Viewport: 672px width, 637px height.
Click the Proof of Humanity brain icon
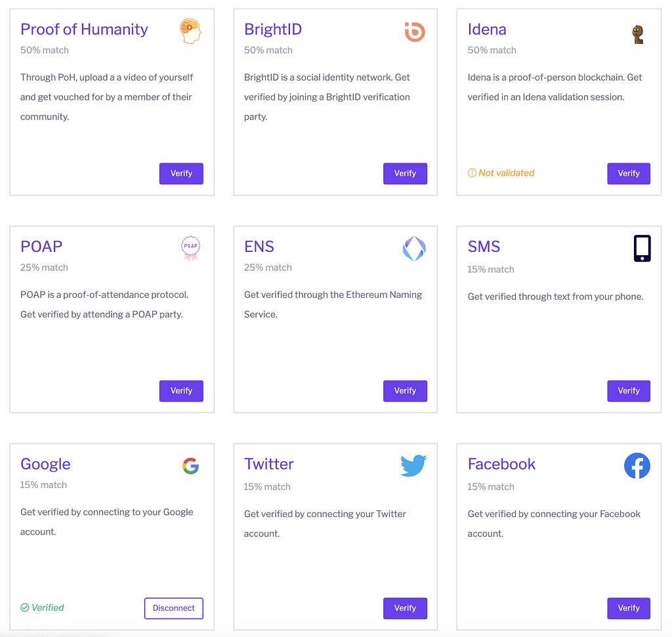pyautogui.click(x=190, y=31)
